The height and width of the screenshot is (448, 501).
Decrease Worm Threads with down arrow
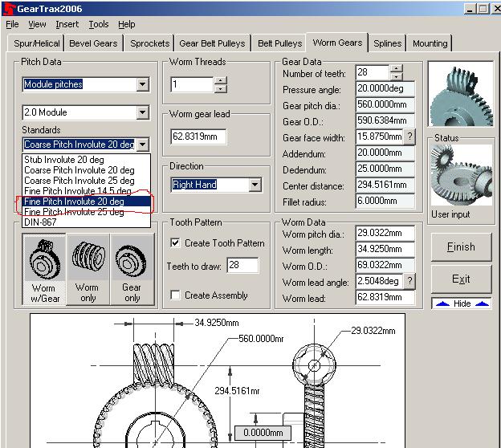coord(221,88)
